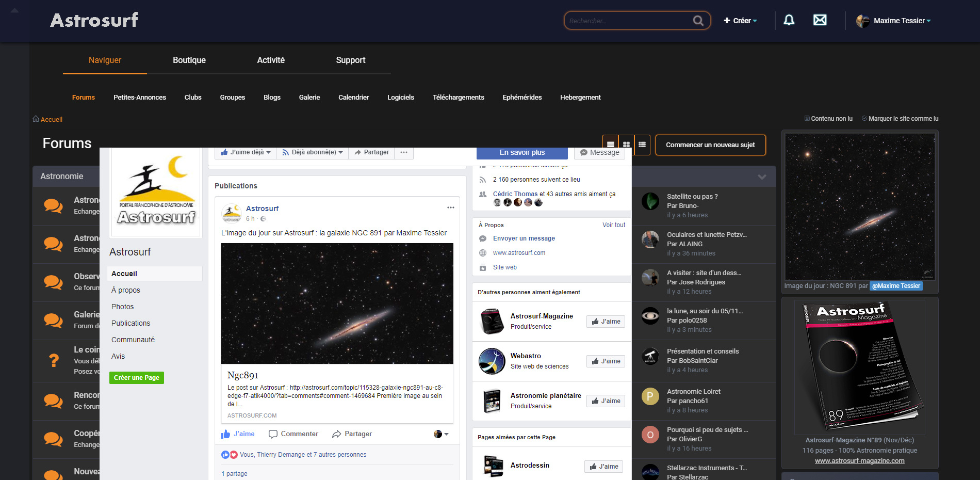This screenshot has width=980, height=480.
Task: Click the Accueil home breadcrumb icon
Action: [x=36, y=119]
